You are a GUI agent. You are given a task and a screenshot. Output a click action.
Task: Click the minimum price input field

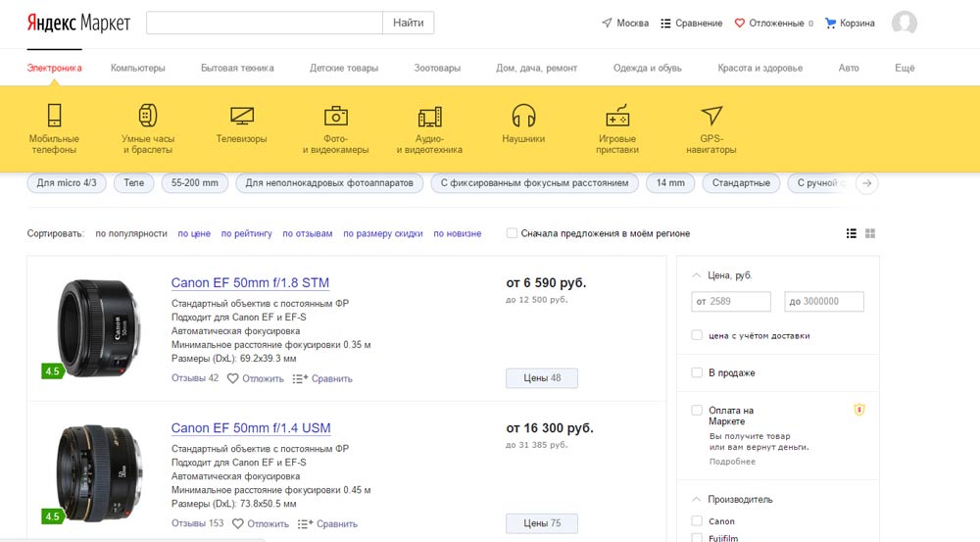pyautogui.click(x=731, y=302)
